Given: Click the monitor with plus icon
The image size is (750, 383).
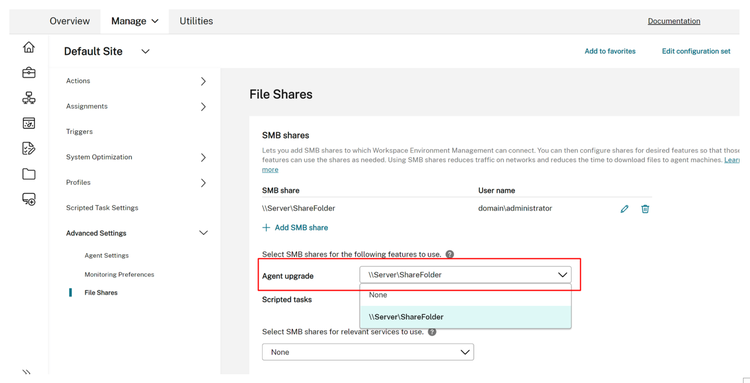Looking at the screenshot, I should 29,199.
